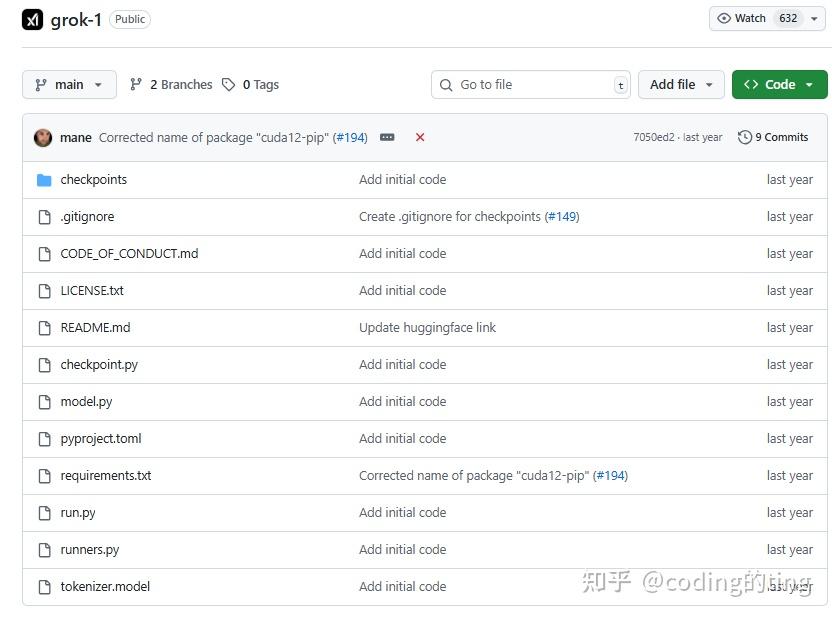The width and height of the screenshot is (832, 618).
Task: Open the main branch selector dropdown
Action: point(69,84)
